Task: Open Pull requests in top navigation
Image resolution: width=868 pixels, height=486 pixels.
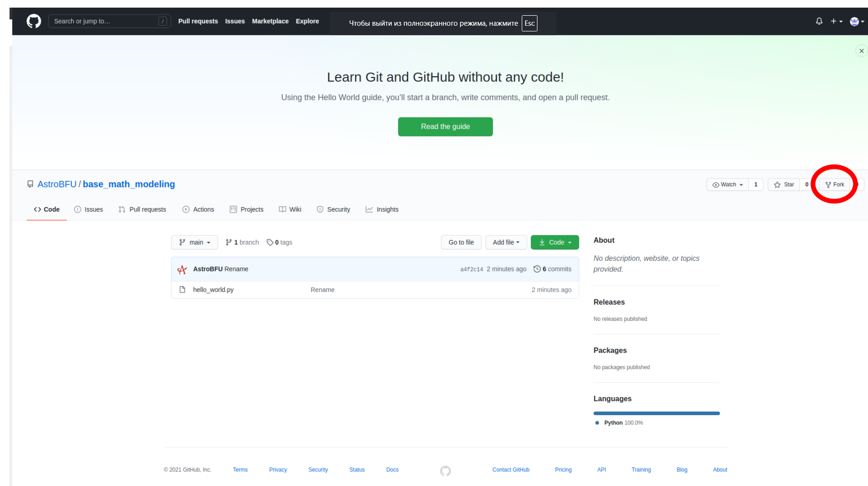Action: [x=198, y=21]
